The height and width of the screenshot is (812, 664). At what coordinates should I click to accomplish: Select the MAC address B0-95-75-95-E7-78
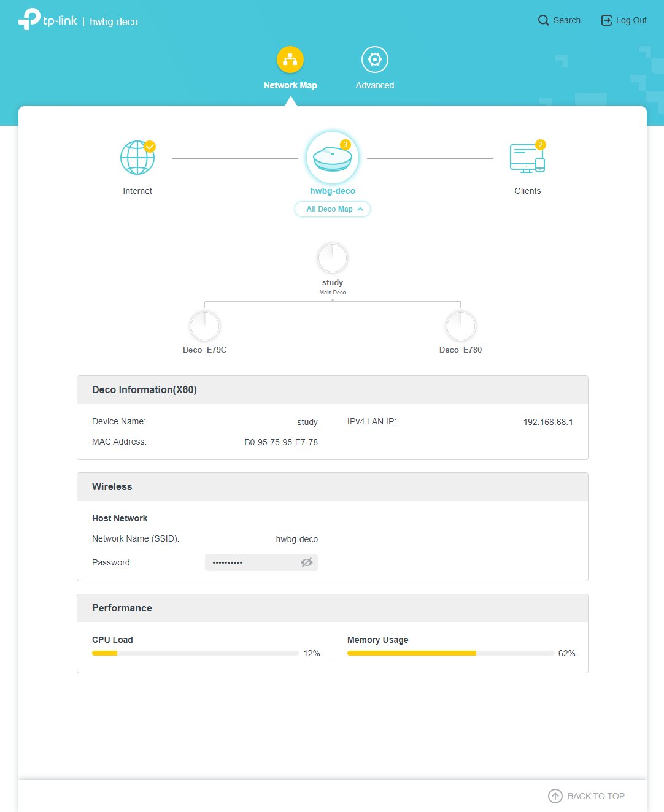(281, 442)
